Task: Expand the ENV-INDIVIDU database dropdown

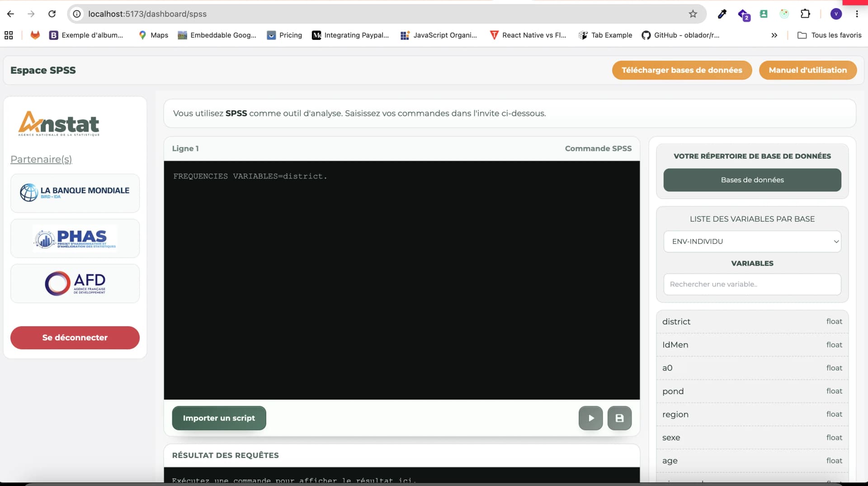Action: point(752,242)
